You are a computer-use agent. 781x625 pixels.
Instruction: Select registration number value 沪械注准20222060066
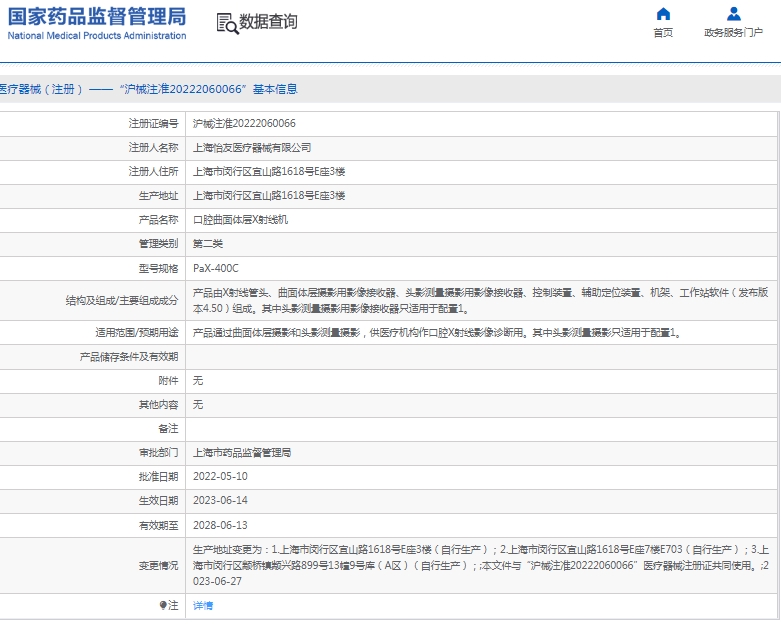244,124
